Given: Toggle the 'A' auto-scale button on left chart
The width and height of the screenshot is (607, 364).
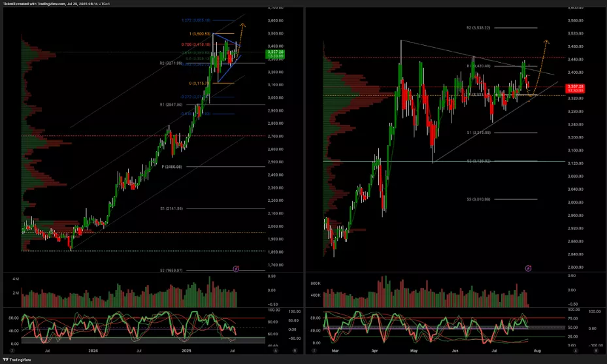Looking at the screenshot, I should point(276,350).
